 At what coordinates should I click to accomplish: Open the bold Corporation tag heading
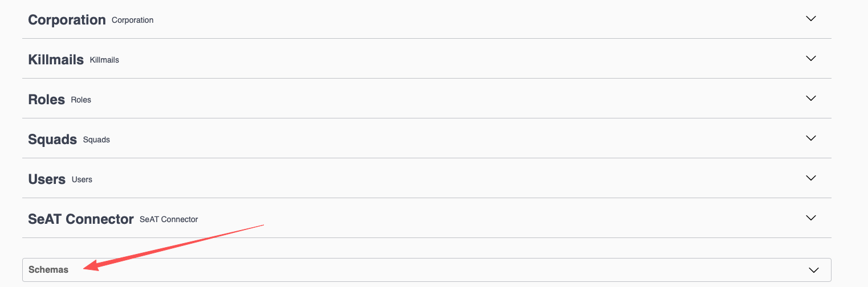67,20
